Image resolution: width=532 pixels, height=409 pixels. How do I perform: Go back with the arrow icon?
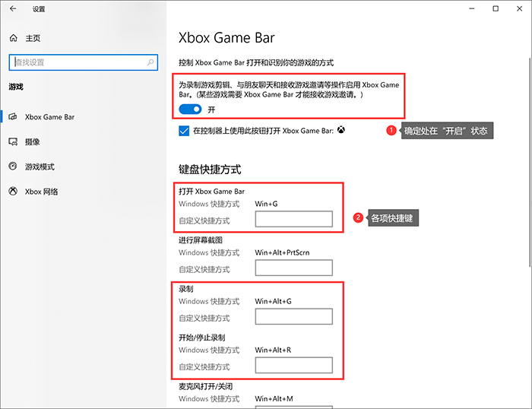(x=13, y=9)
